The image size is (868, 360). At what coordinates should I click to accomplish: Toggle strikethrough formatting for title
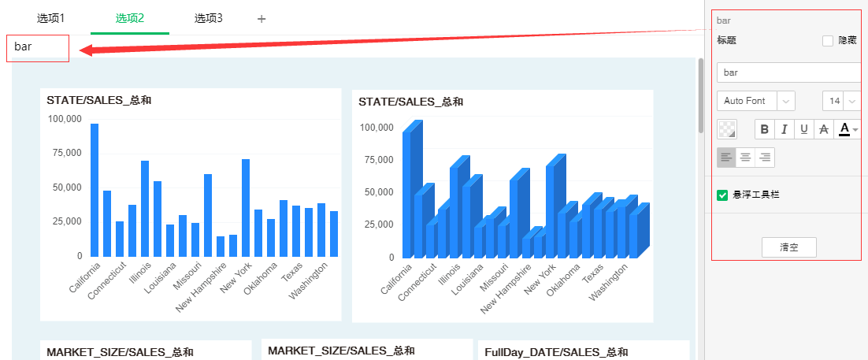824,129
